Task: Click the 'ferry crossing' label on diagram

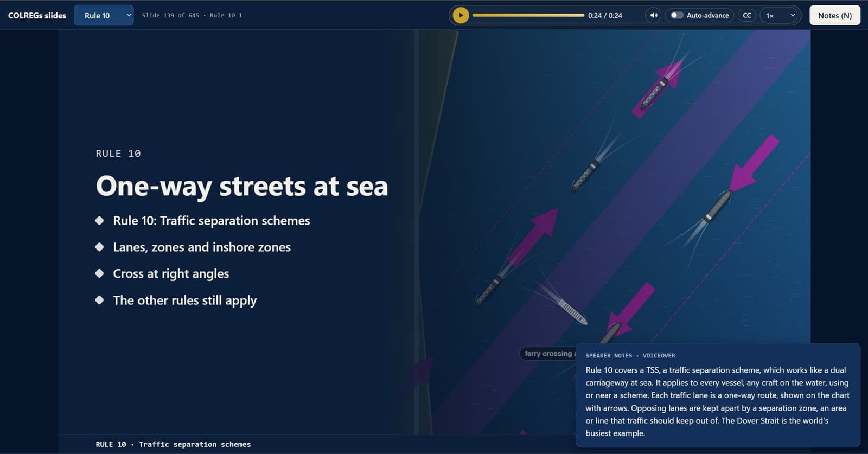Action: click(549, 354)
